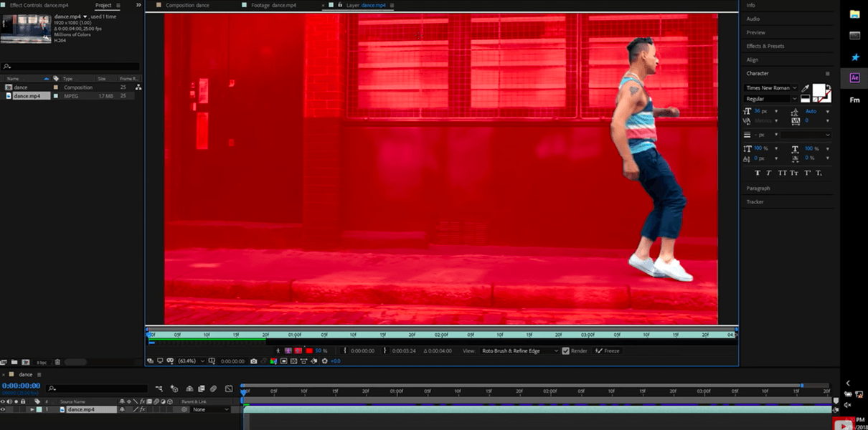The image size is (868, 430).
Task: Toggle visibility eye of dance.mp4 layer
Action: point(3,409)
